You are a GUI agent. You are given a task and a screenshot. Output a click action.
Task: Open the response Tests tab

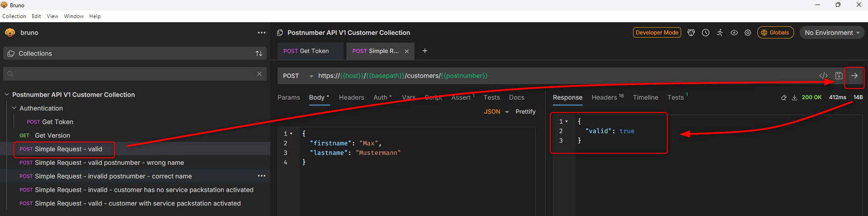coord(678,97)
